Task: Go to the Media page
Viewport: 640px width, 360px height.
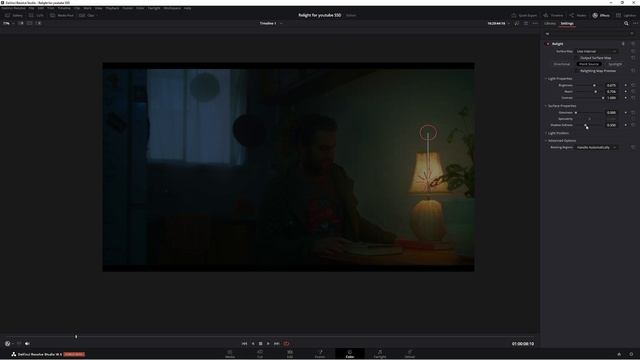Action: 230,354
